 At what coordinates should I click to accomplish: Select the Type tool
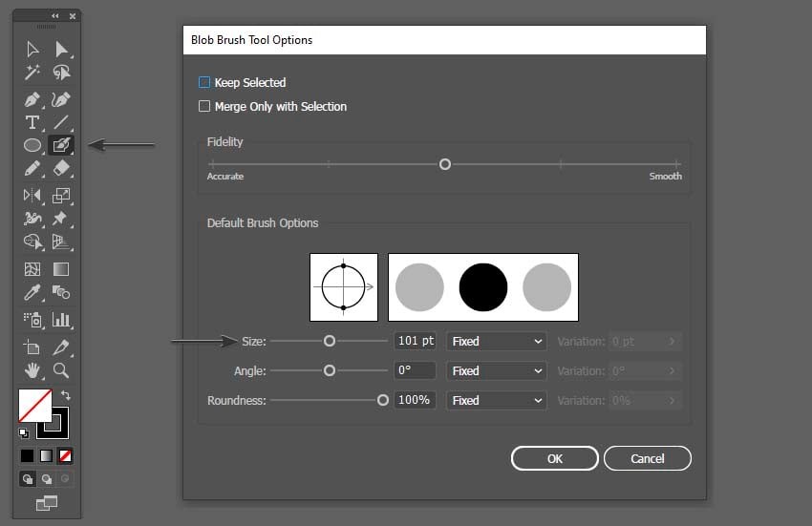click(x=32, y=122)
